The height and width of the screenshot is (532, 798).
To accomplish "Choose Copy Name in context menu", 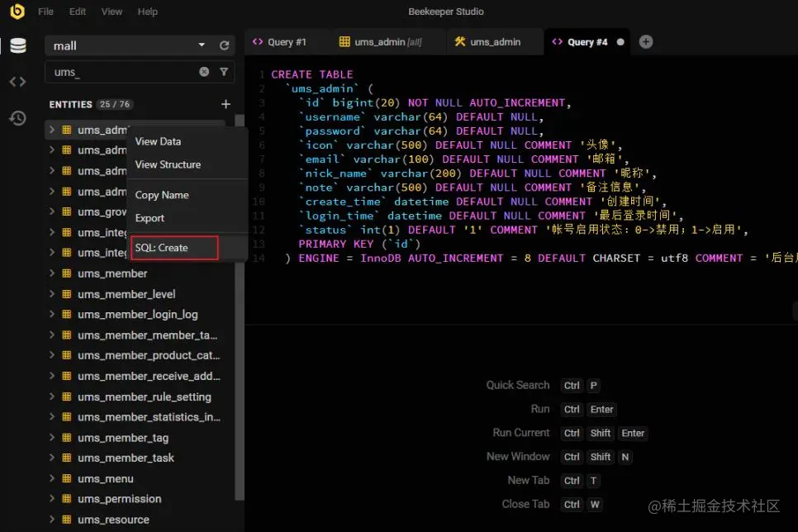I will (x=188, y=195).
